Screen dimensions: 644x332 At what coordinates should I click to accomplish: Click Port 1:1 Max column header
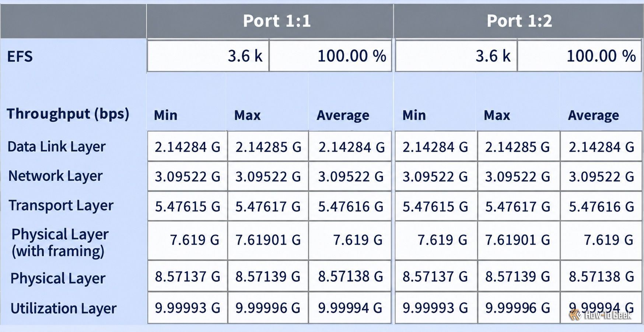coord(248,115)
